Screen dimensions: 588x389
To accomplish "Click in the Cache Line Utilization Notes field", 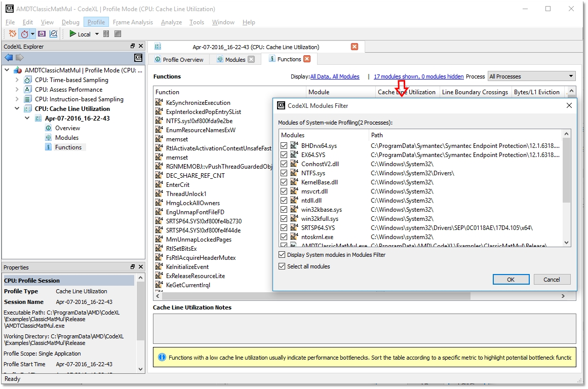I will click(x=364, y=329).
